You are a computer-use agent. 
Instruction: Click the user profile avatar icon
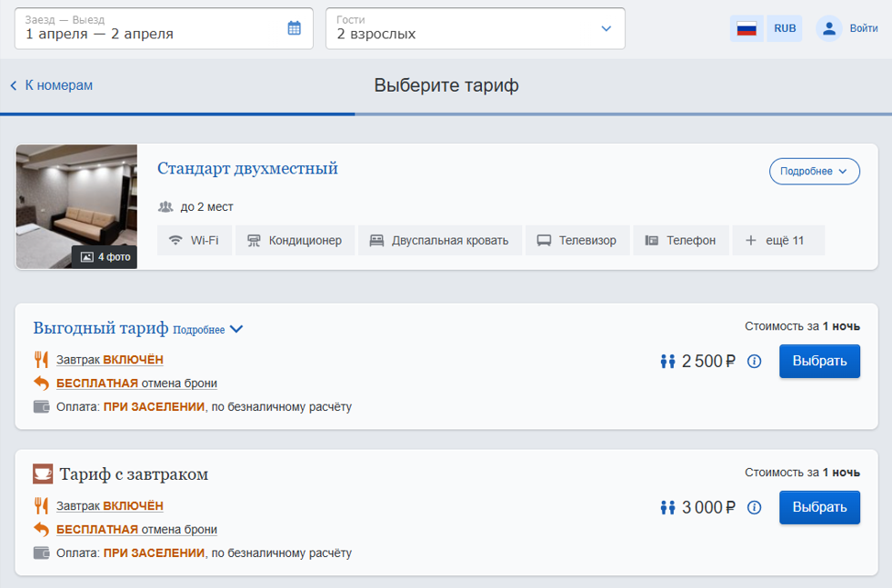(828, 28)
